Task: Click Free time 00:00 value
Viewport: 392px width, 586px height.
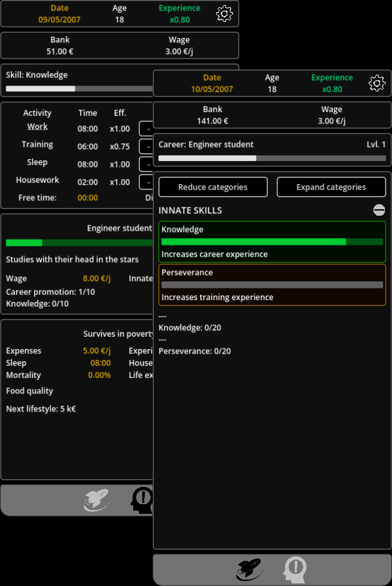Action: click(x=88, y=198)
